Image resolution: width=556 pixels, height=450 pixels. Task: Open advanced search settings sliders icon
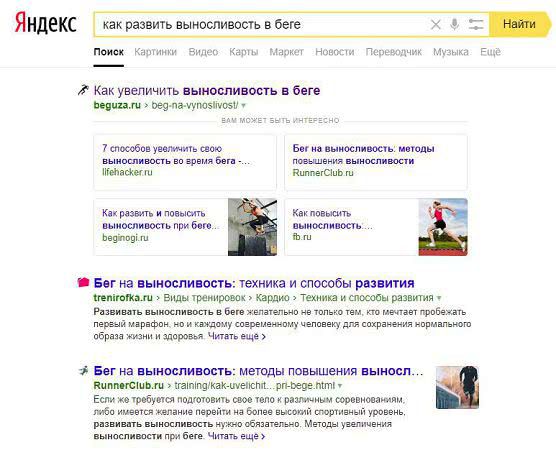tap(476, 24)
